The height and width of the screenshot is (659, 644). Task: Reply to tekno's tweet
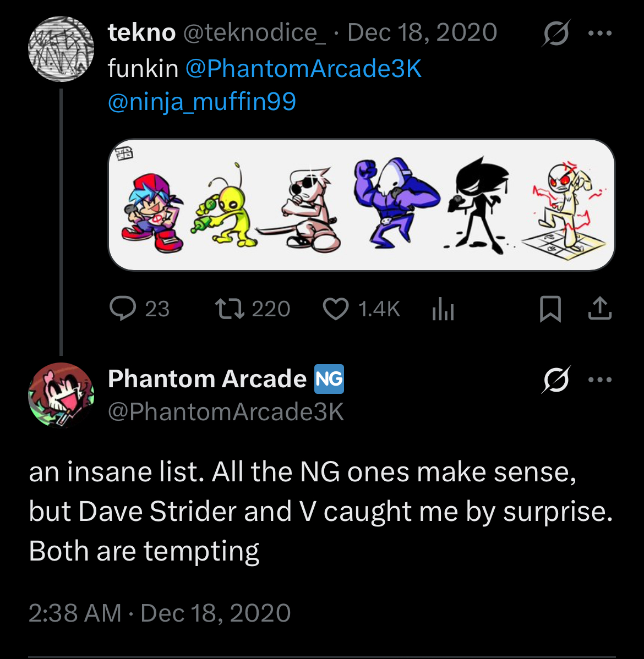123,309
